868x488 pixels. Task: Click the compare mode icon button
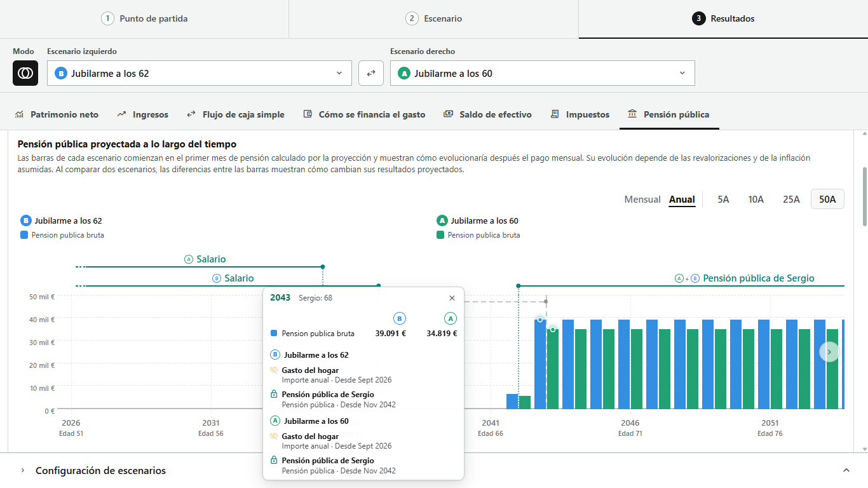coord(25,73)
